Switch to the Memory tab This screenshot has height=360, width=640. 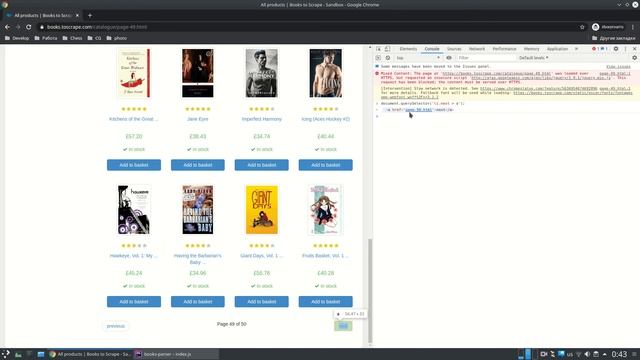pos(531,49)
